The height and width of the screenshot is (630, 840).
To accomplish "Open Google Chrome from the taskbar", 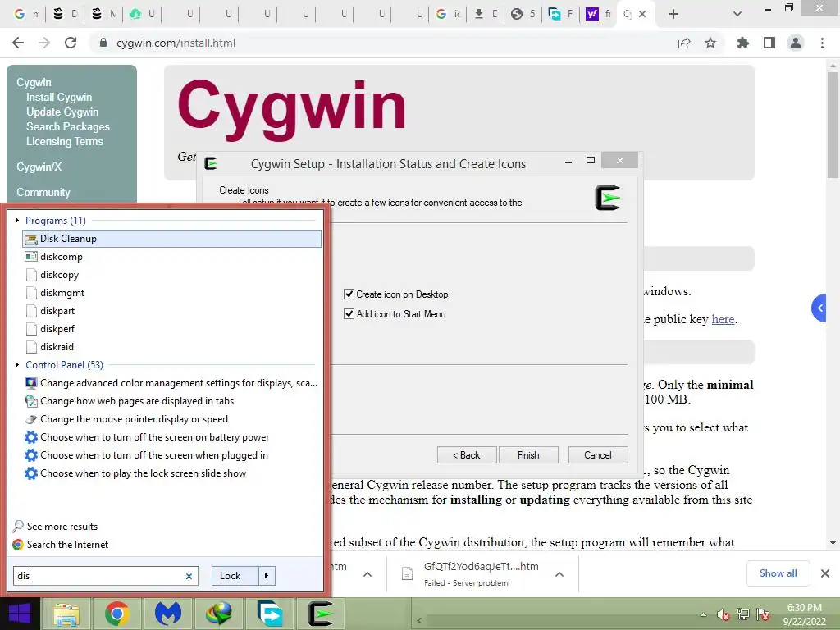I will [x=116, y=614].
